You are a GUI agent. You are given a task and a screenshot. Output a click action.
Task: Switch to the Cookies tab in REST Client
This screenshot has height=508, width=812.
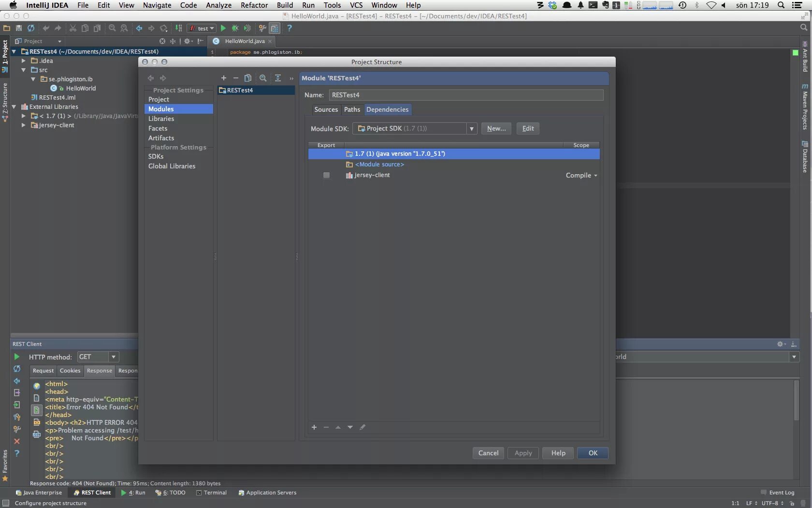tap(70, 371)
